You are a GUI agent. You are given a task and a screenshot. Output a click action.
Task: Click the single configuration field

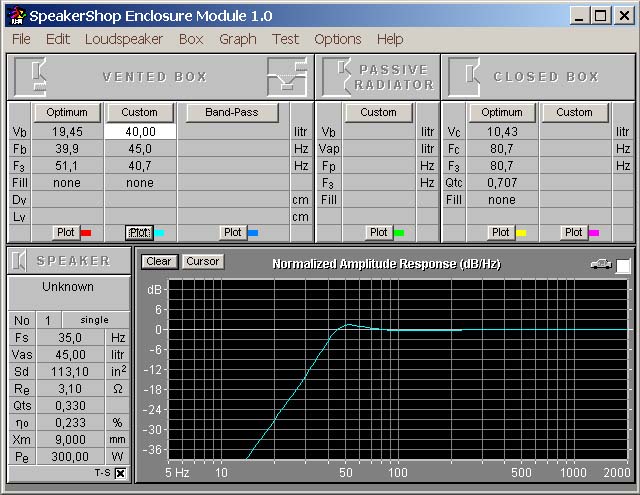(x=95, y=320)
